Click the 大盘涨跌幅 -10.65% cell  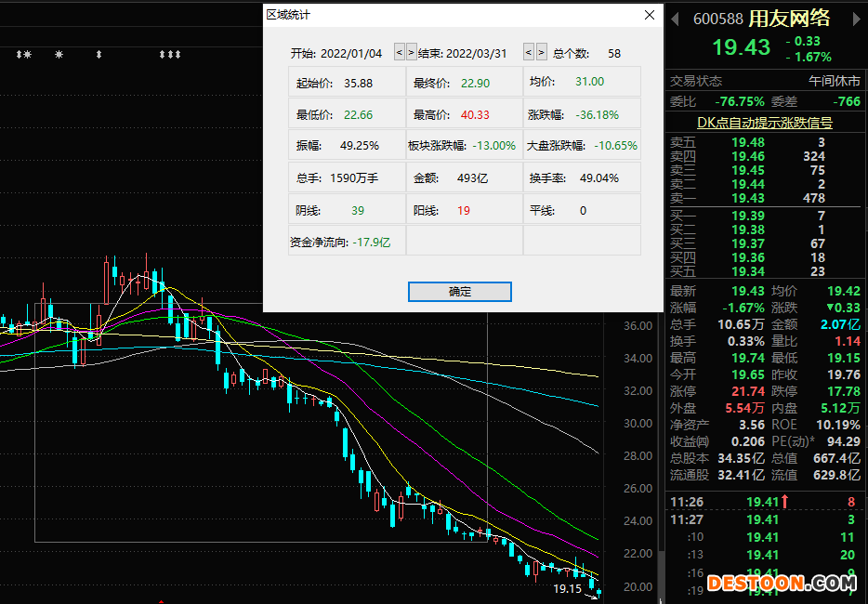pyautogui.click(x=582, y=145)
